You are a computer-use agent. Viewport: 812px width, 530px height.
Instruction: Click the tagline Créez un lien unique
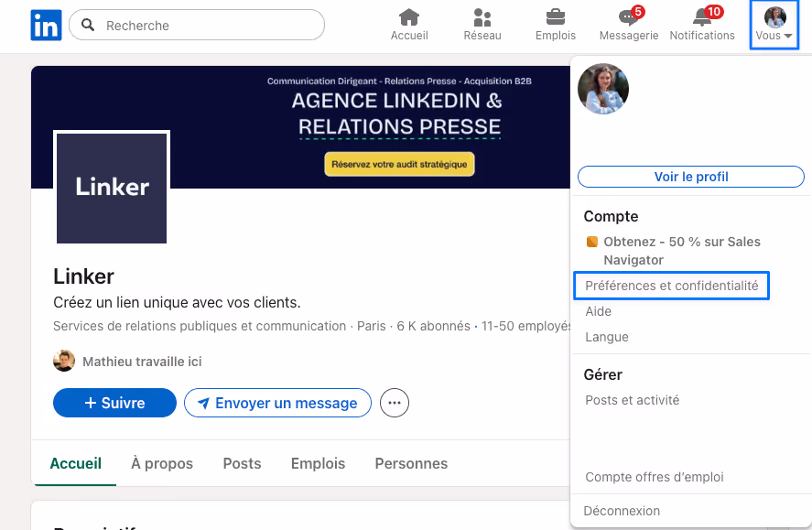click(177, 302)
